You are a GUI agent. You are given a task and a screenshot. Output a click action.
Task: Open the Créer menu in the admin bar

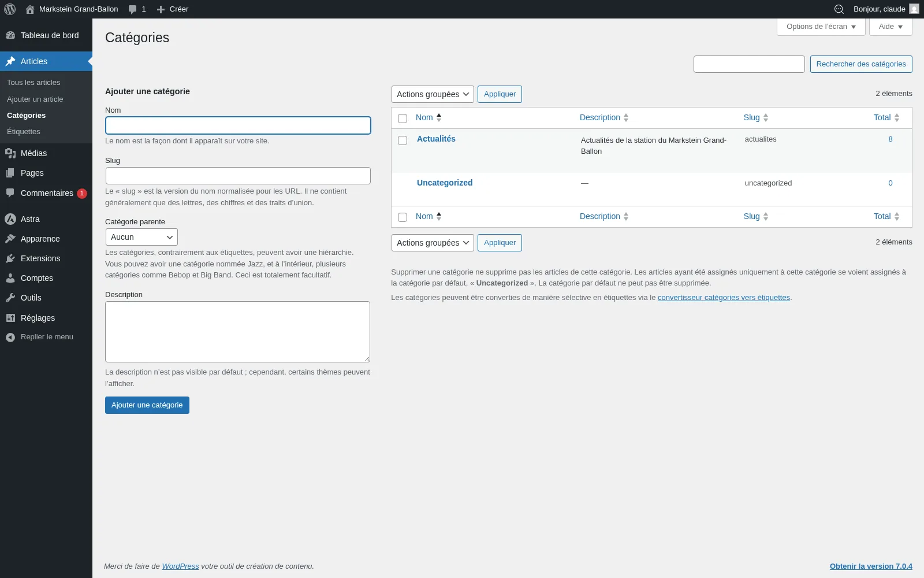click(x=173, y=9)
